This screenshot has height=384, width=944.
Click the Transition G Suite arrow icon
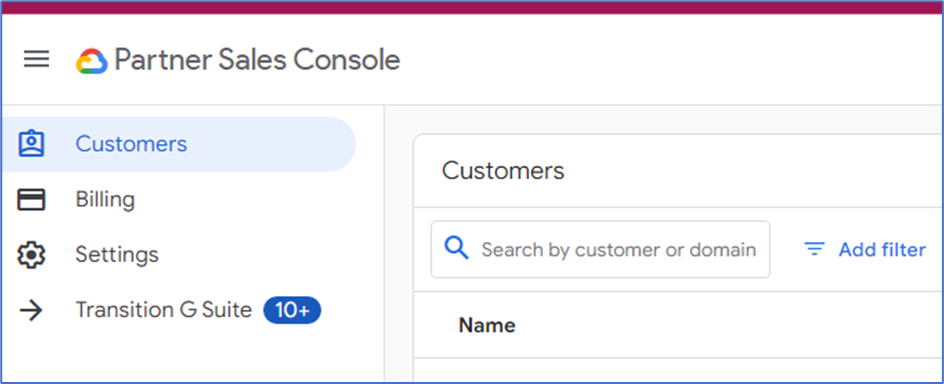coord(31,310)
